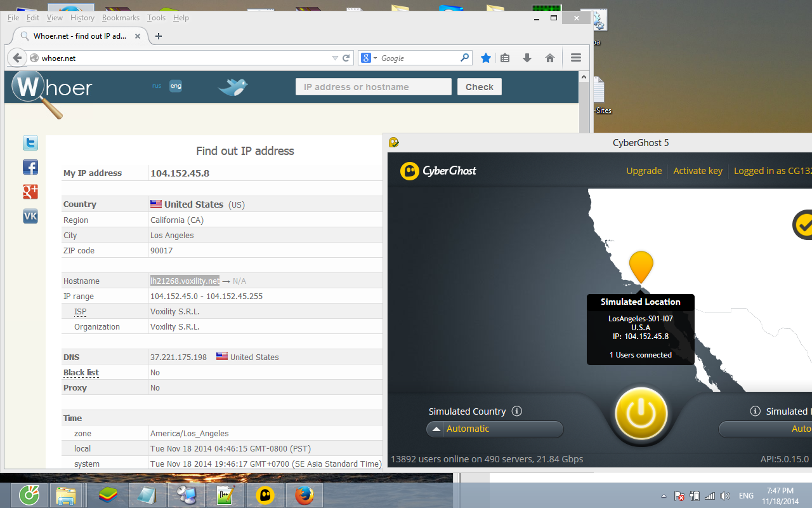Click the server name LosAngeles-S01-I07

pos(641,318)
